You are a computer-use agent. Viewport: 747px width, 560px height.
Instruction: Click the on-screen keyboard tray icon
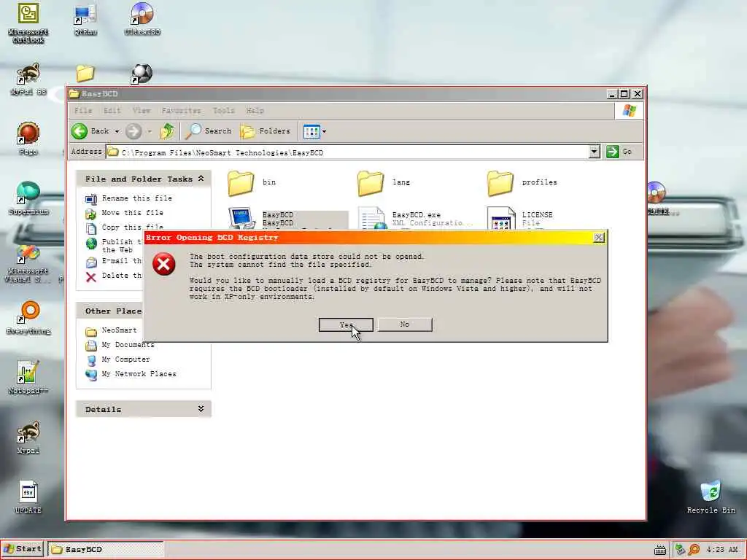pos(659,550)
